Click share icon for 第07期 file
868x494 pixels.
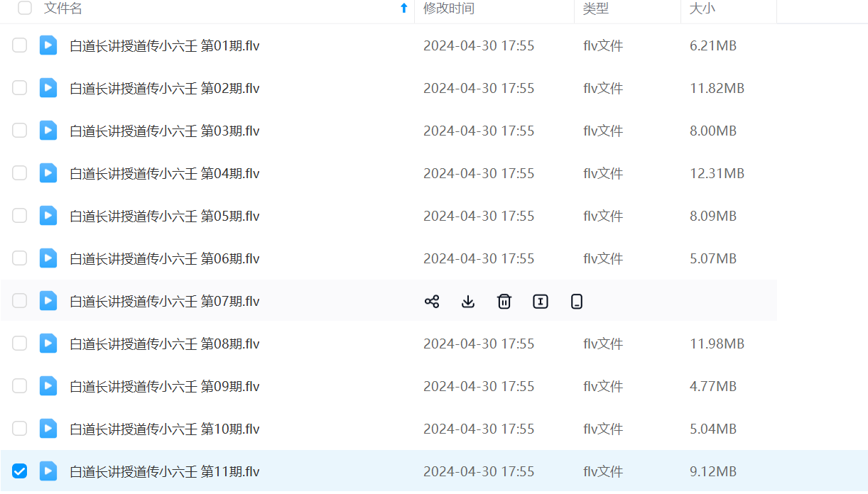(x=432, y=302)
